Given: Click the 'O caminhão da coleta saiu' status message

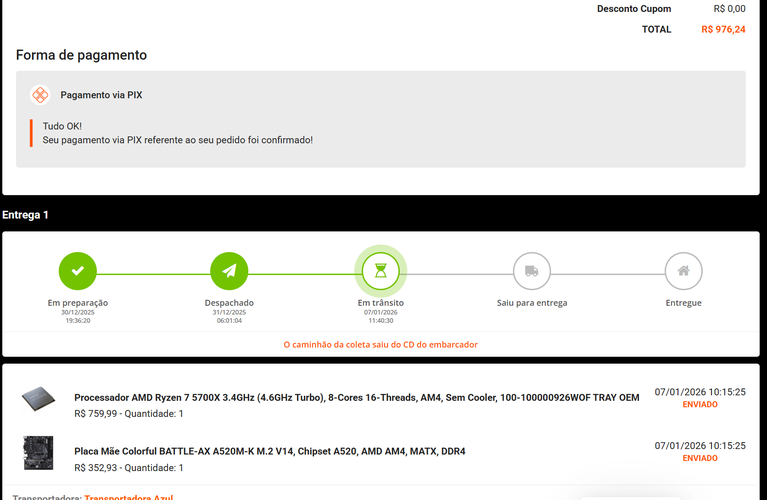Looking at the screenshot, I should pyautogui.click(x=381, y=344).
